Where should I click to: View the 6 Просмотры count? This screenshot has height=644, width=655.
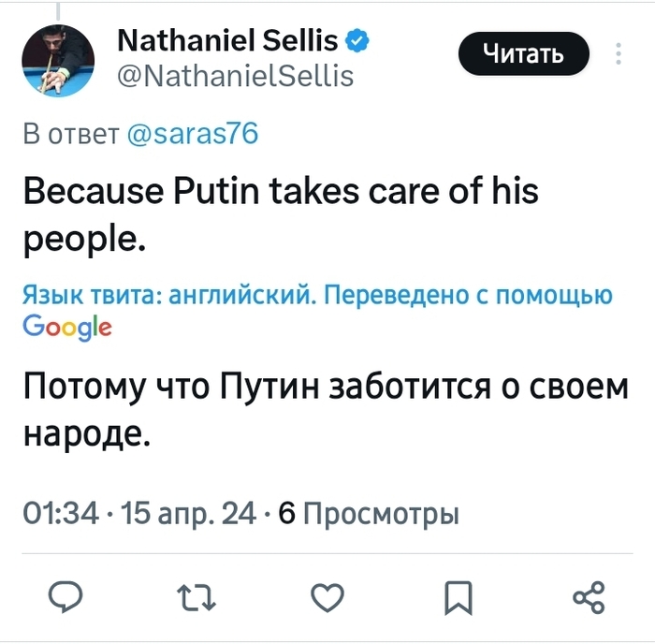(x=369, y=514)
